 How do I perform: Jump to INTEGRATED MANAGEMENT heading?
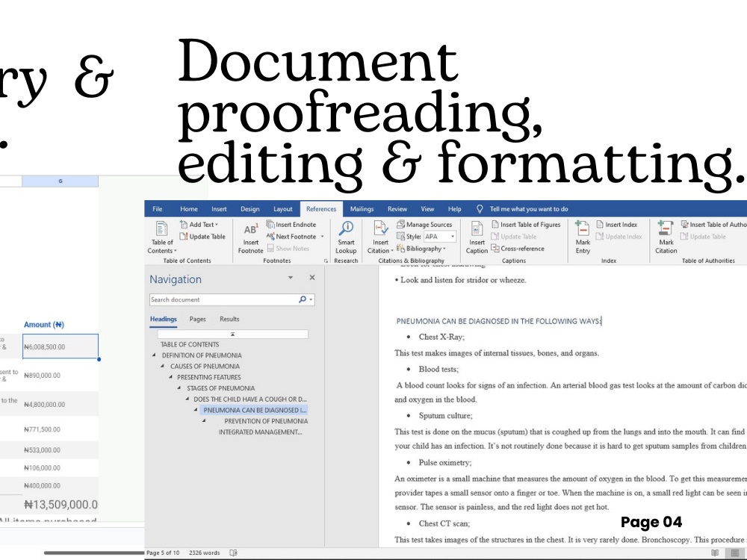coord(260,432)
